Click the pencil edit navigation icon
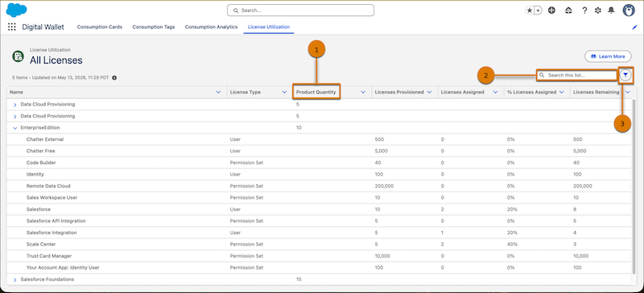The width and height of the screenshot is (644, 293). 634,27
